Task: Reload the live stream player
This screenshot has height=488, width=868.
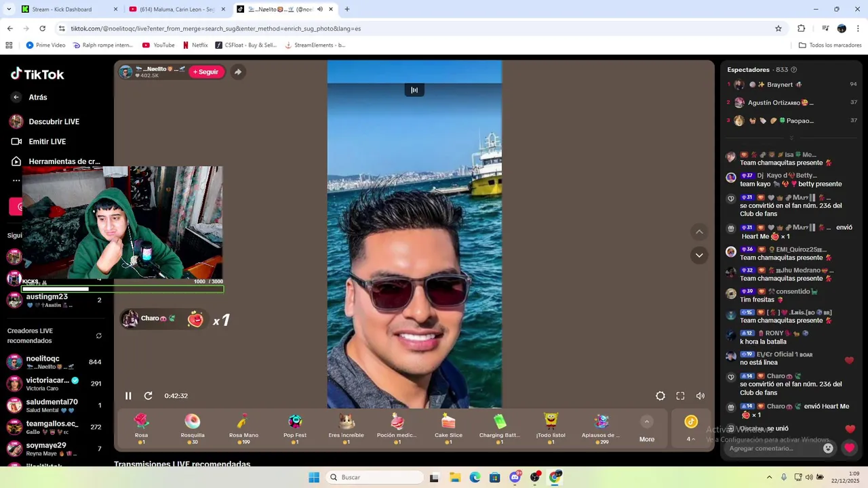Action: click(149, 396)
